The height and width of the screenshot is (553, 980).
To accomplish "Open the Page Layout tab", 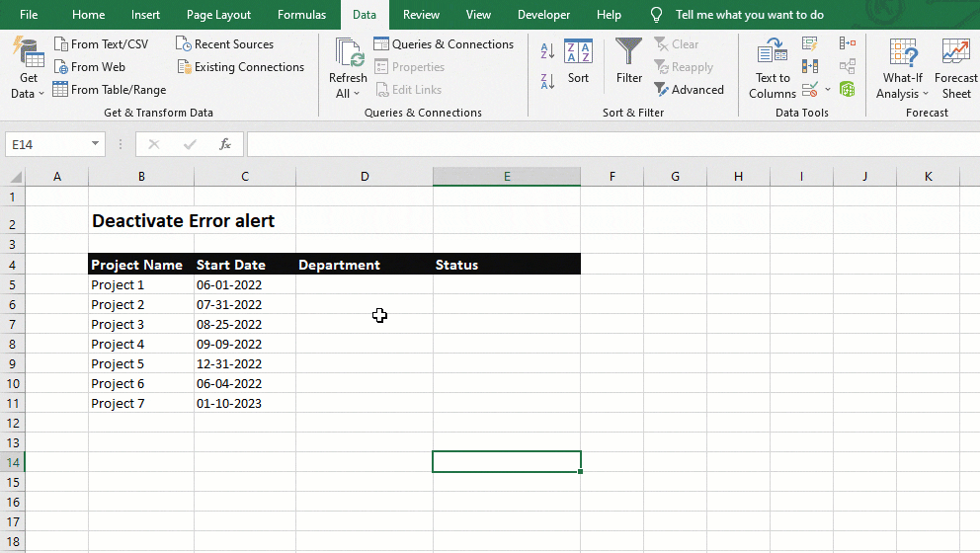I will click(218, 15).
